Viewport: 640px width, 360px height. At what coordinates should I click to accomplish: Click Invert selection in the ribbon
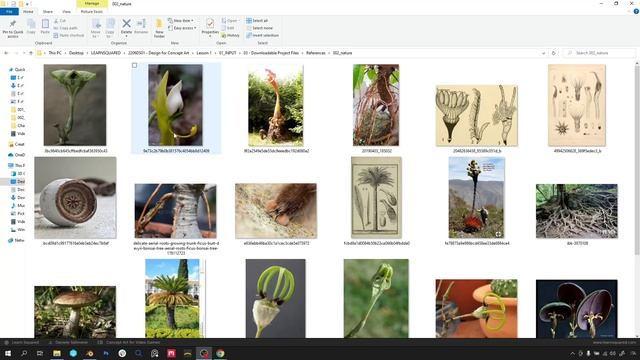(262, 36)
